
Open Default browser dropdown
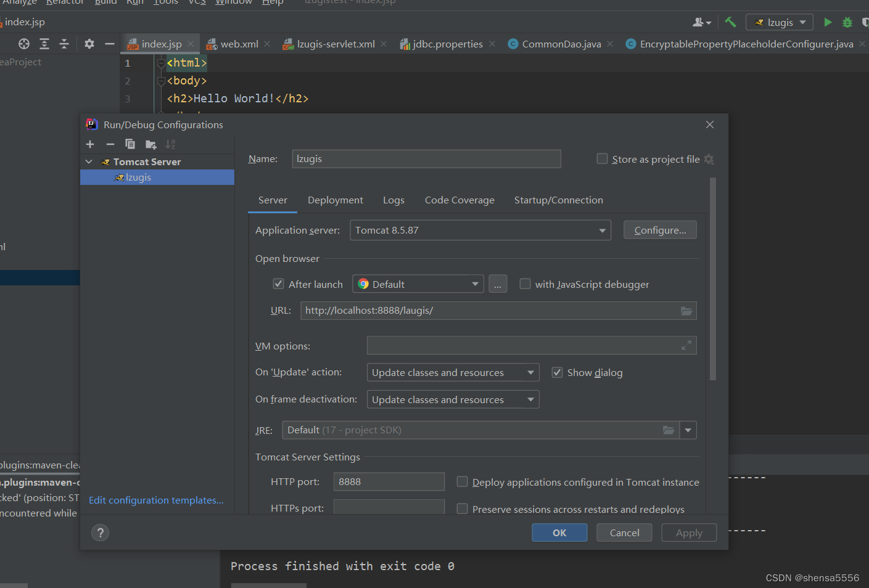point(418,284)
